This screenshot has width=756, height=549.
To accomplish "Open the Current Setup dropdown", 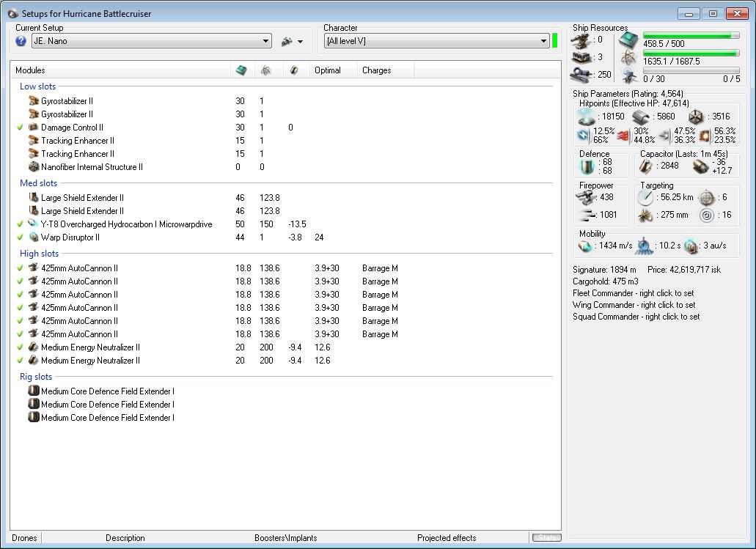I will coord(266,42).
